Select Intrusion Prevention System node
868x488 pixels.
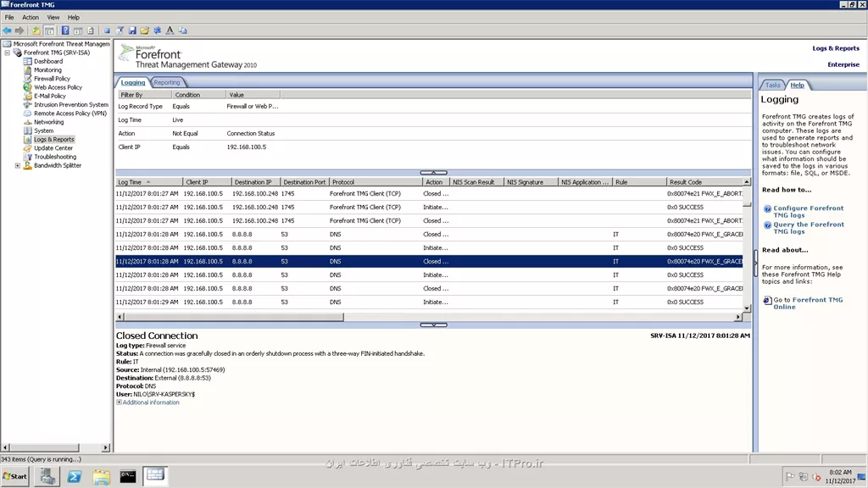tap(71, 104)
